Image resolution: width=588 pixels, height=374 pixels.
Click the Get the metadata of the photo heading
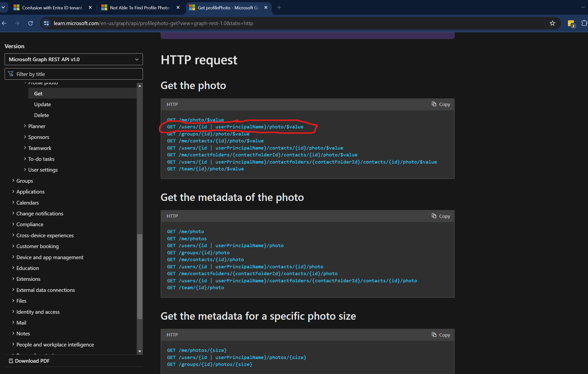(x=232, y=197)
